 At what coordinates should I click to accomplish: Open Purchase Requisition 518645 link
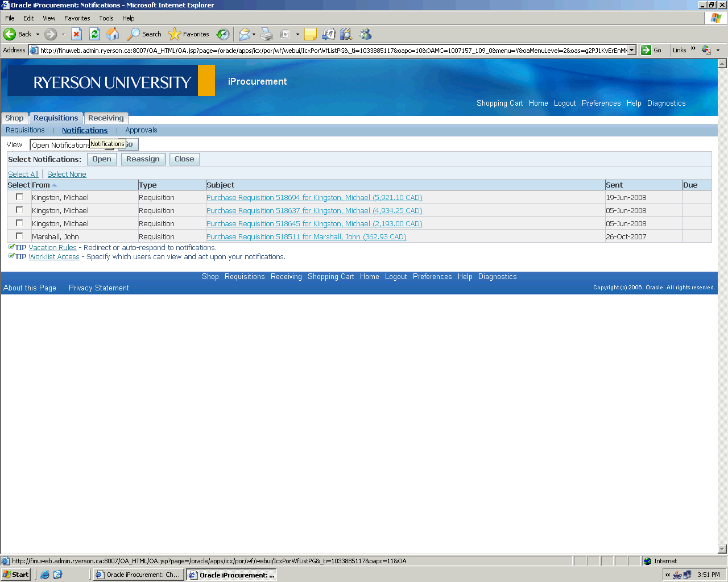click(314, 223)
